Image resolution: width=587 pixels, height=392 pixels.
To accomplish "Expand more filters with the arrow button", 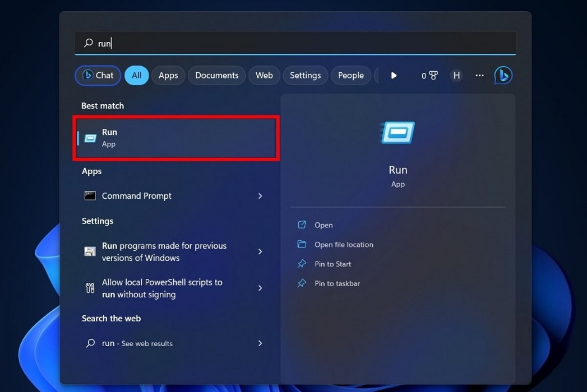I will pos(394,75).
